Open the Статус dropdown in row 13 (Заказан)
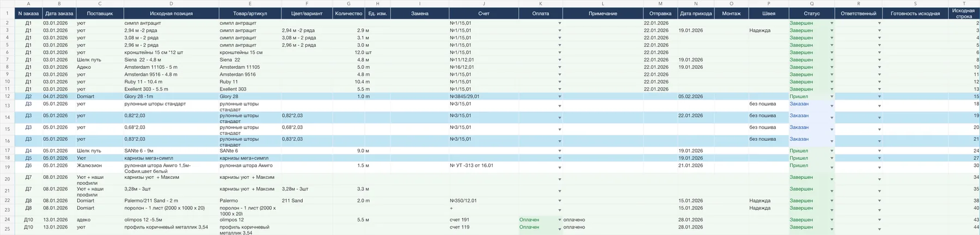The width and height of the screenshot is (980, 235). point(831,106)
